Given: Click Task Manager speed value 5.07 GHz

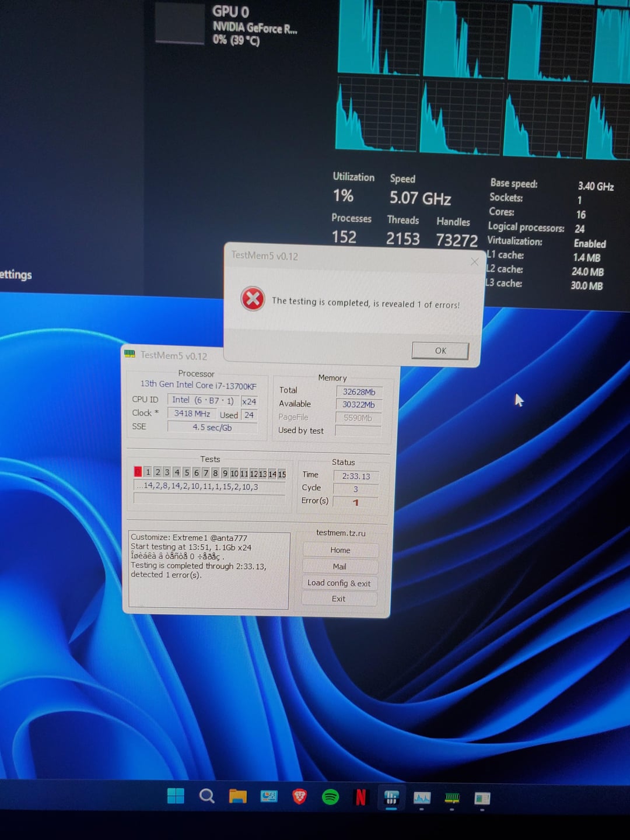Looking at the screenshot, I should pyautogui.click(x=420, y=198).
